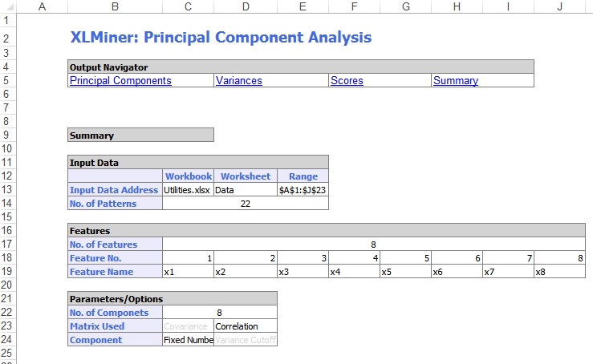Click the row 13 header
This screenshot has height=364, width=593.
(6, 190)
